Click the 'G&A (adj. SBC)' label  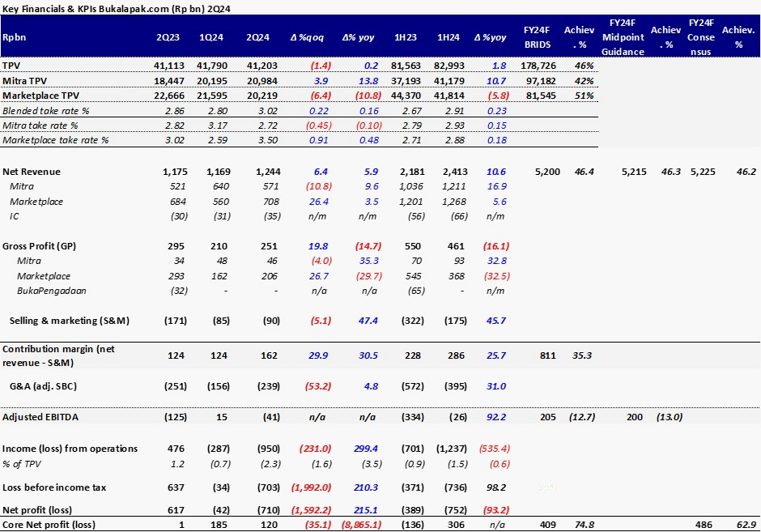(43, 386)
